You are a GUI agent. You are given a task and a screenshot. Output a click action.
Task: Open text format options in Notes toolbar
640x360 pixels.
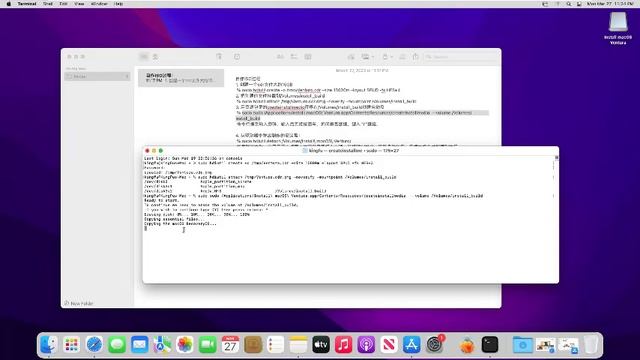280,57
